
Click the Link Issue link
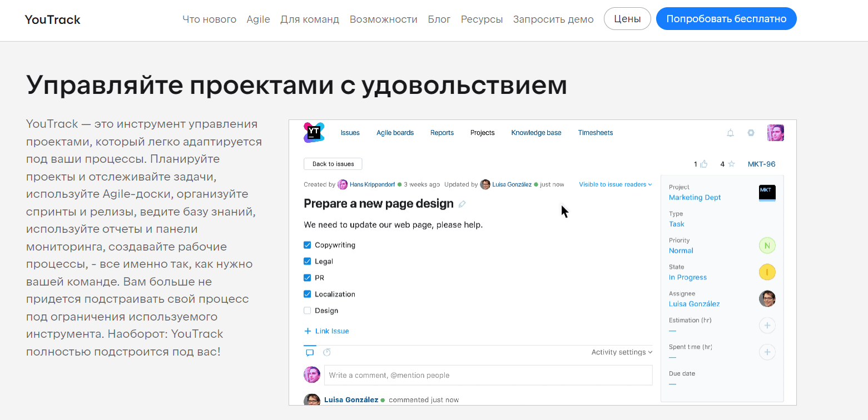click(332, 331)
